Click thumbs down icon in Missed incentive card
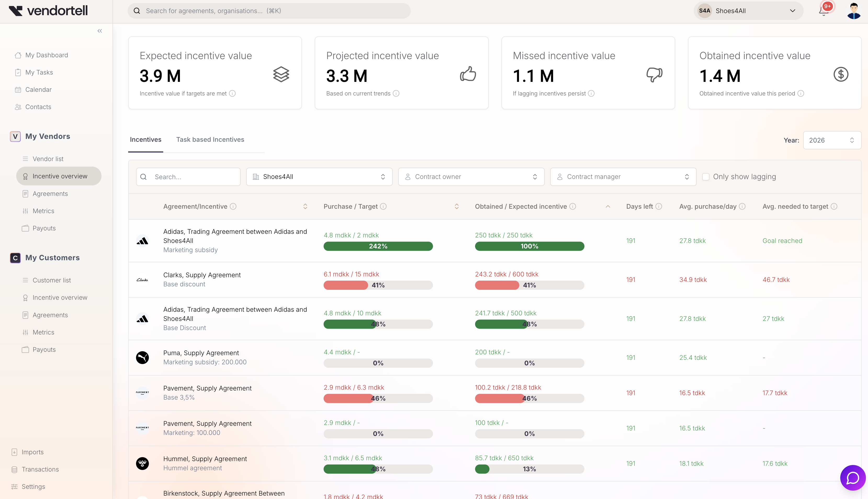 point(655,74)
